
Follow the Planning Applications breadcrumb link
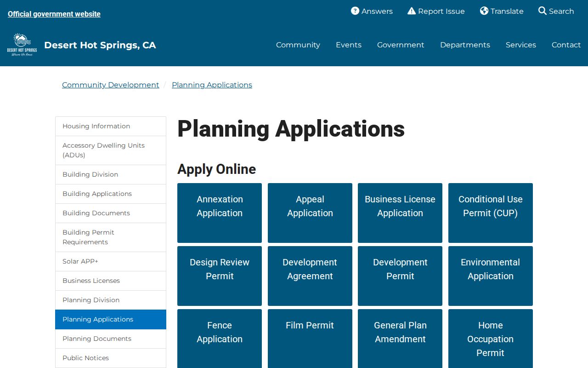(x=212, y=85)
